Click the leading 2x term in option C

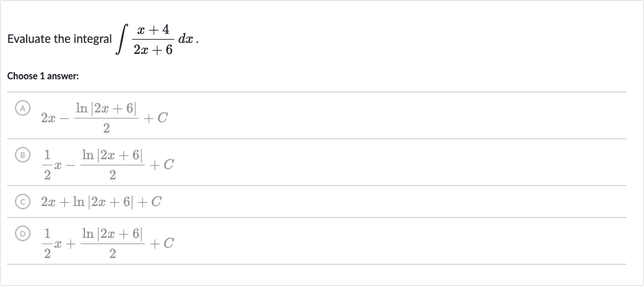49,201
